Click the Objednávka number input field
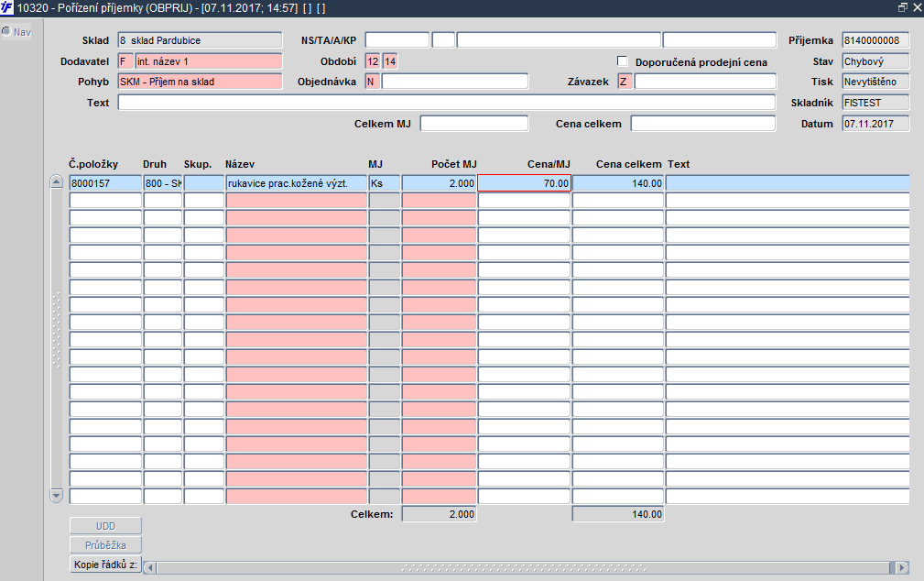 [455, 82]
